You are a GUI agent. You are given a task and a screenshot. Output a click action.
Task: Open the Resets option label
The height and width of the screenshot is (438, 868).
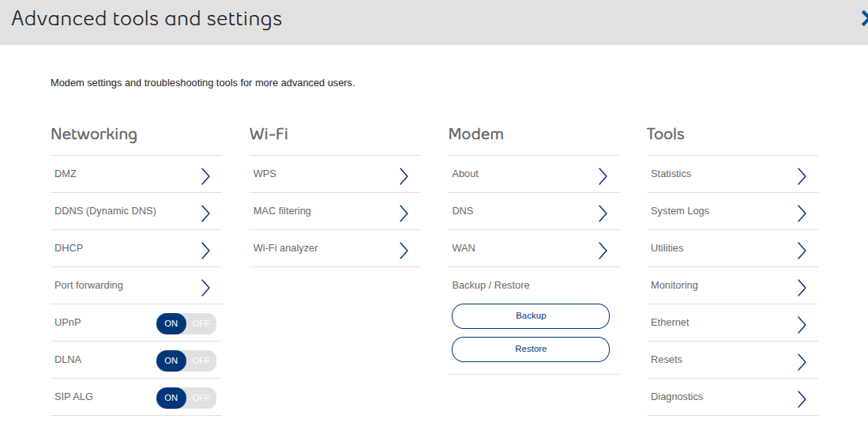pos(666,360)
